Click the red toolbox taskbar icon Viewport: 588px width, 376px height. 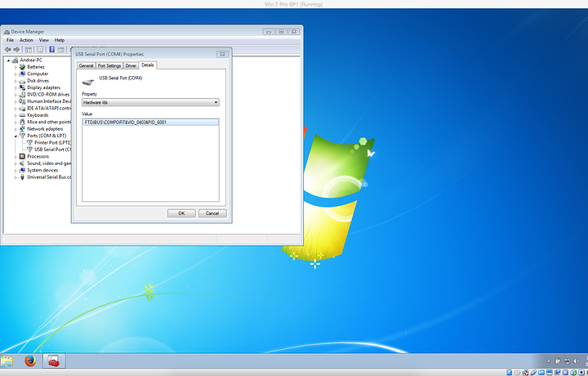[x=54, y=361]
